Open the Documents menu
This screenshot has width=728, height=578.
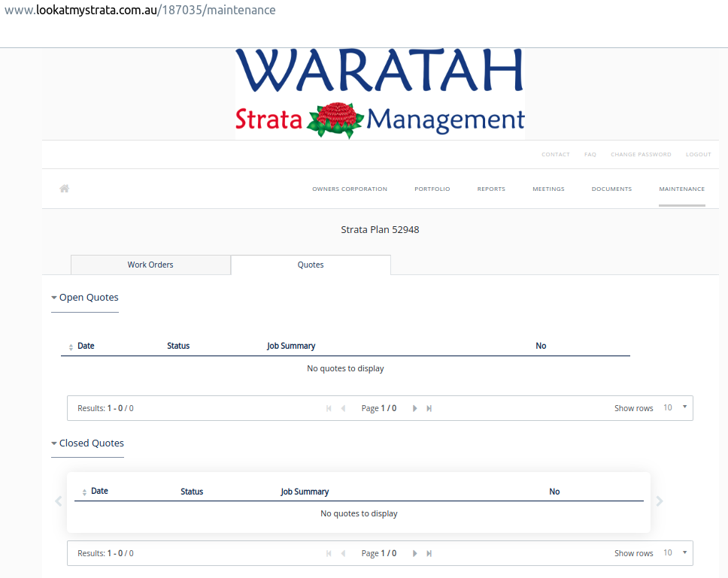coord(611,189)
